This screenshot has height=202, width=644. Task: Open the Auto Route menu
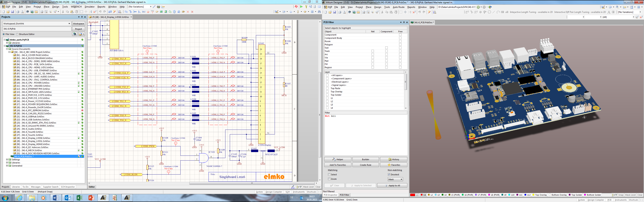[x=398, y=7]
